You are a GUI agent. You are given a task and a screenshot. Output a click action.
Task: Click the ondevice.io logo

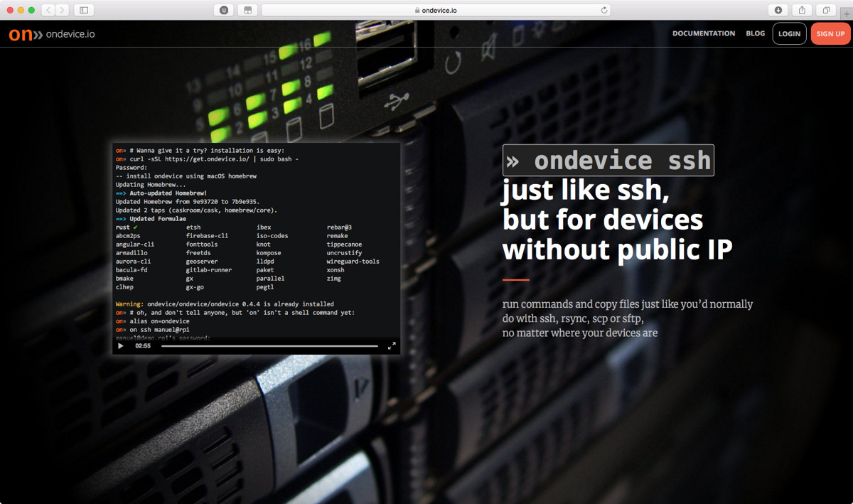click(51, 33)
